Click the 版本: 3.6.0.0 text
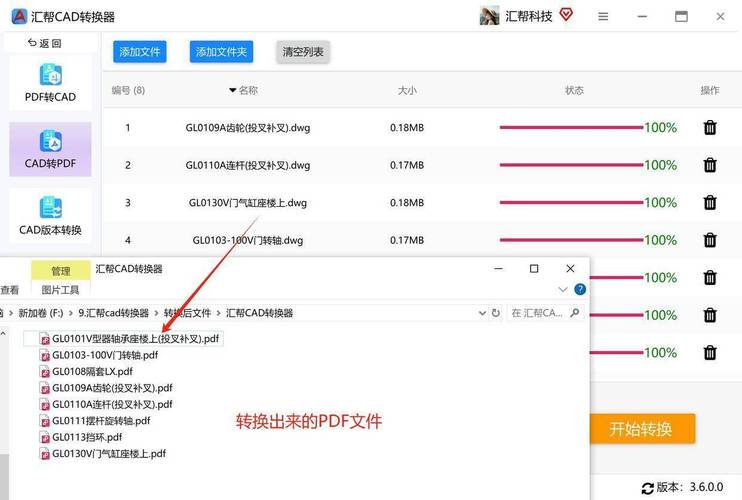This screenshot has width=742, height=500. coord(690,487)
